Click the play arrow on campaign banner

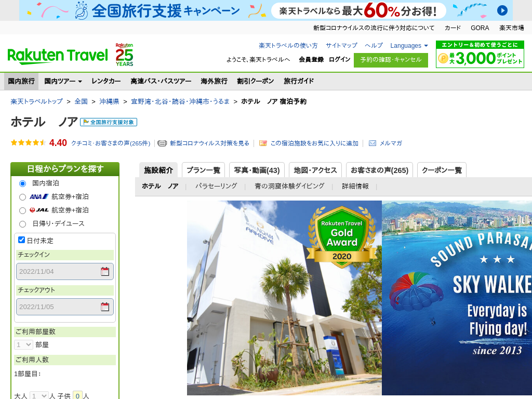tap(502, 10)
